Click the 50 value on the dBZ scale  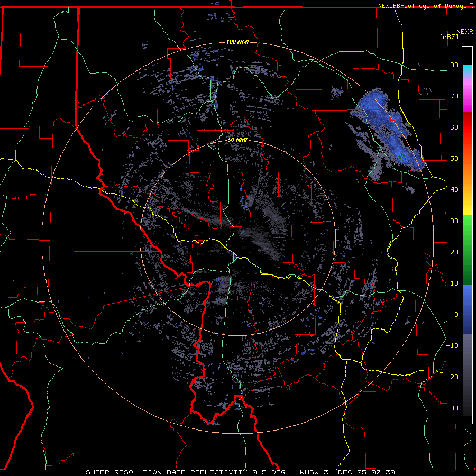[454, 159]
